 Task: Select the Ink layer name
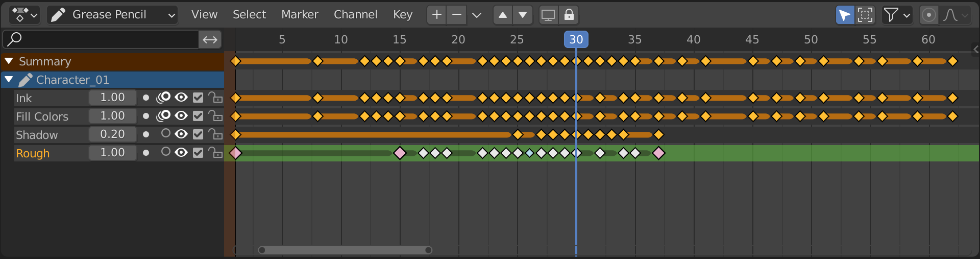point(24,98)
